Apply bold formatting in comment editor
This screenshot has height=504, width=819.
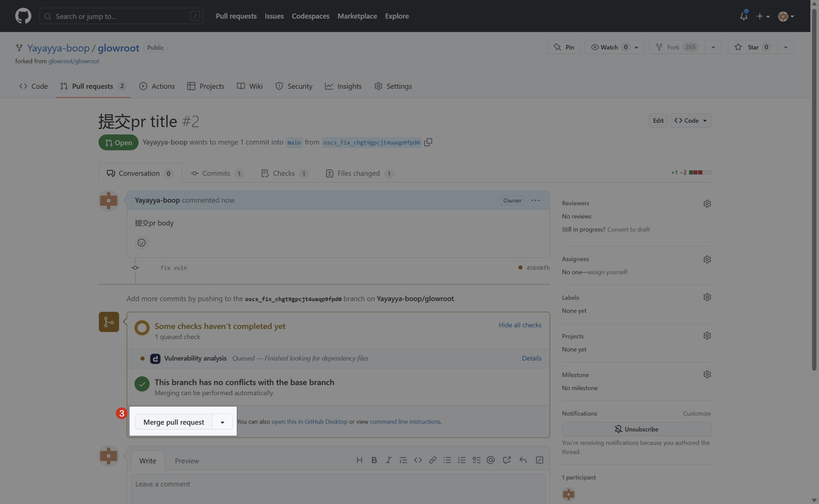point(374,460)
